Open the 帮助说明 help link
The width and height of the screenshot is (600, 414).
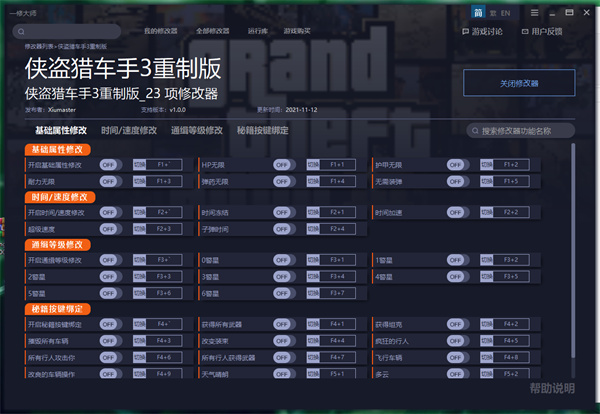pyautogui.click(x=552, y=388)
